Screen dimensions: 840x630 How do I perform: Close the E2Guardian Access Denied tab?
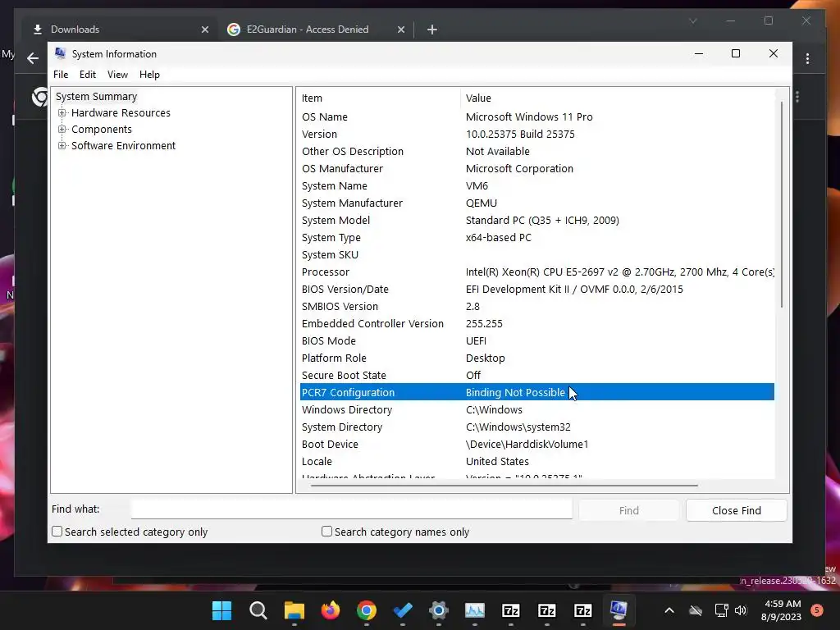400,30
